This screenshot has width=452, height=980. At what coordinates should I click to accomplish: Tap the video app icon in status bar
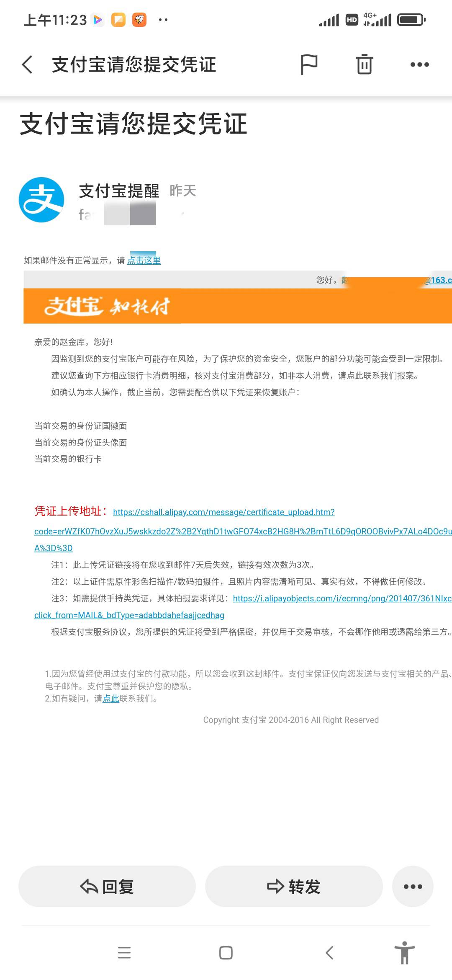tap(98, 20)
